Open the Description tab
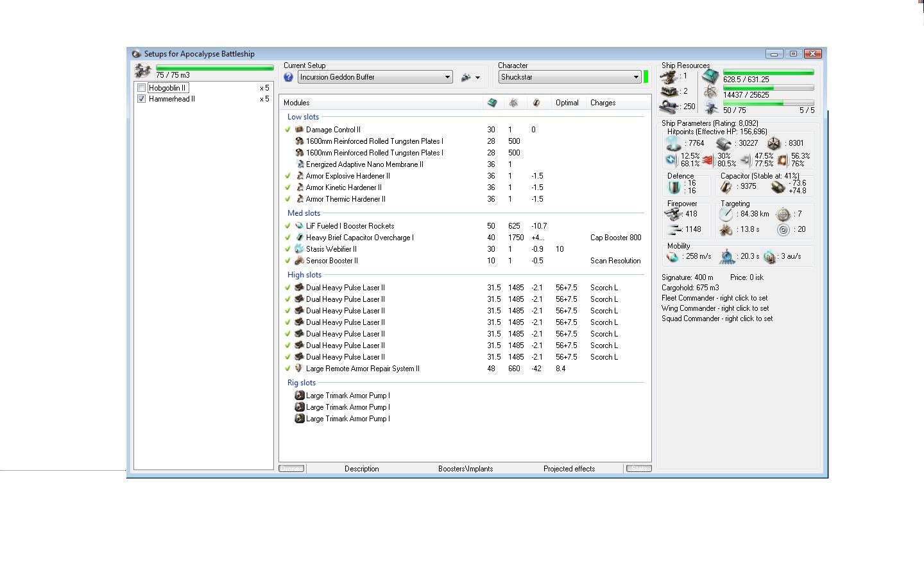924x578 pixels. coord(362,469)
